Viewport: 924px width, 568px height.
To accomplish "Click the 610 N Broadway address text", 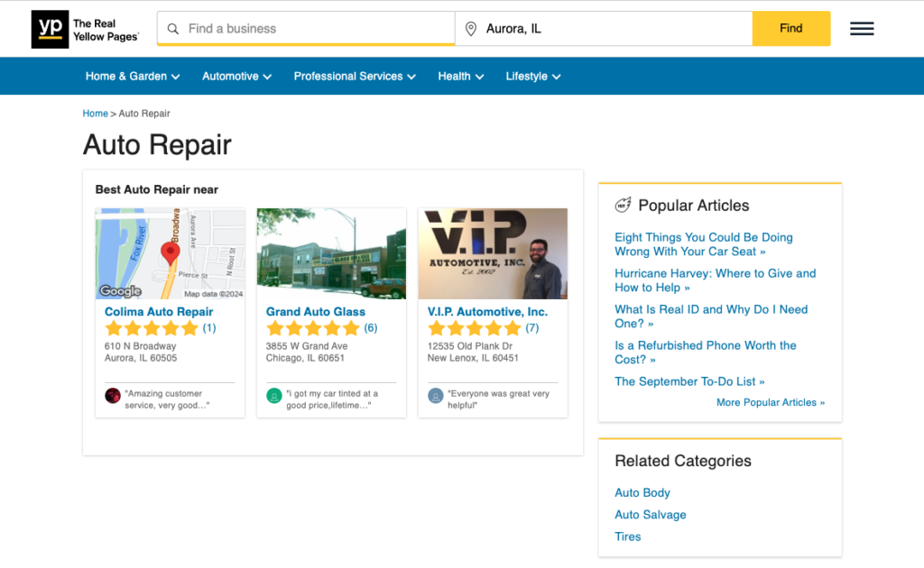I will click(140, 346).
